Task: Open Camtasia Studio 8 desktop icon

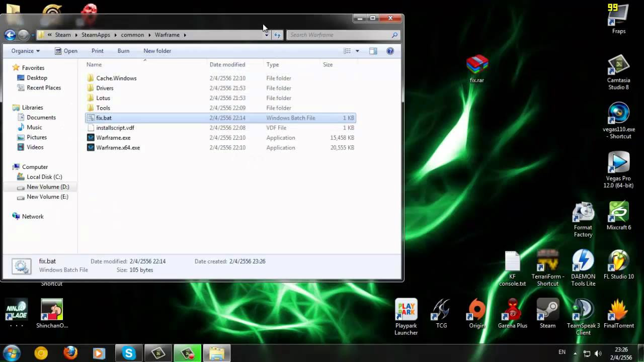Action: point(618,72)
